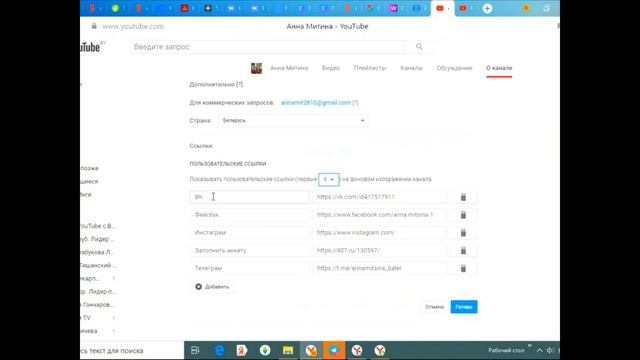Click the lock icon in the address bar

(x=94, y=26)
